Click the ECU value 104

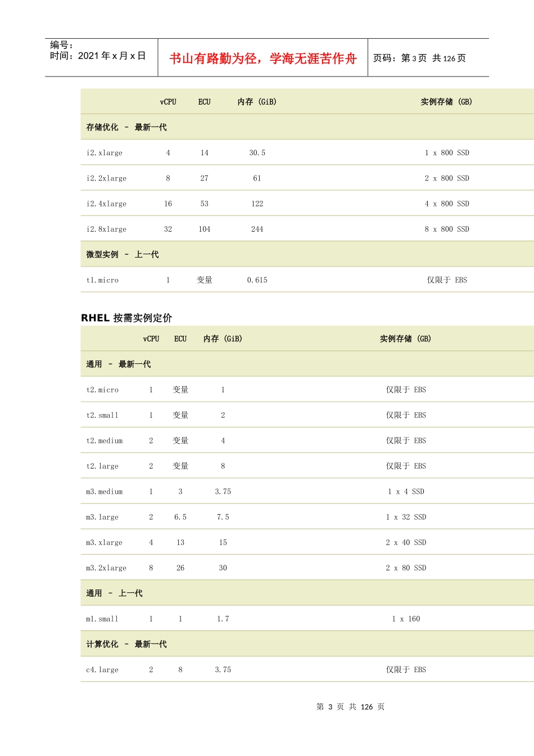coord(205,229)
